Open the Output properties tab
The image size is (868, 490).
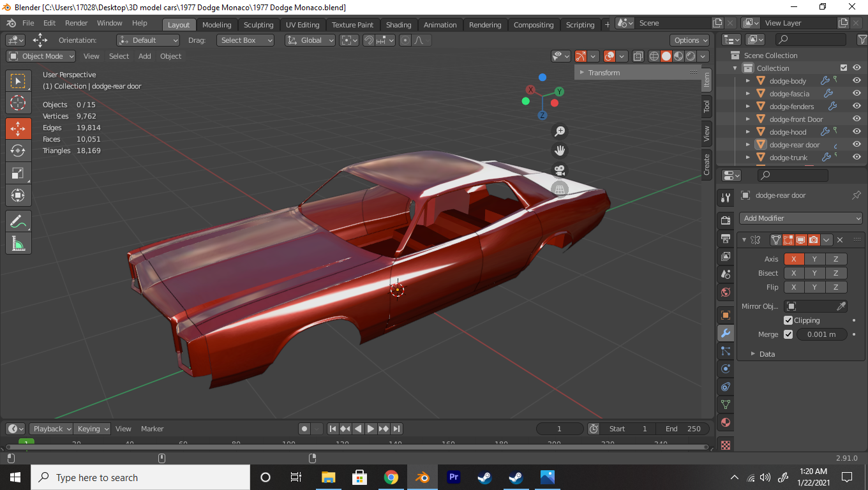726,239
